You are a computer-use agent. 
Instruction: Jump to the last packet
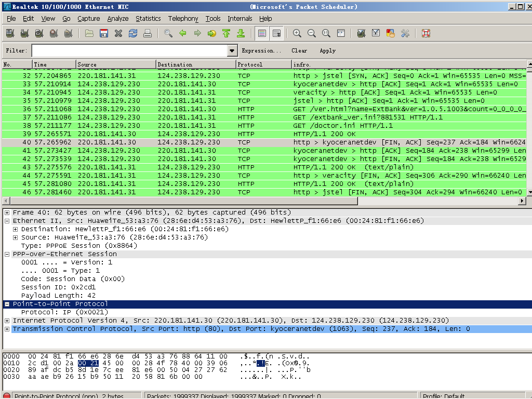click(x=241, y=33)
